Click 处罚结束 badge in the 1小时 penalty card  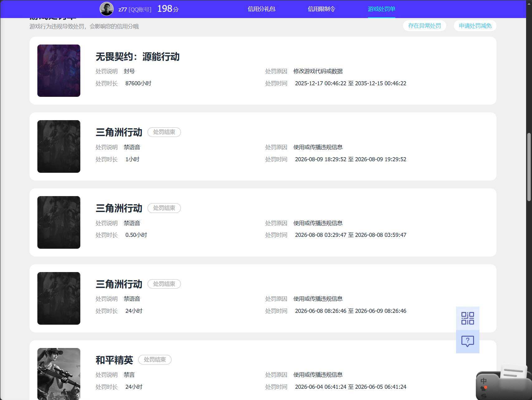pyautogui.click(x=164, y=132)
